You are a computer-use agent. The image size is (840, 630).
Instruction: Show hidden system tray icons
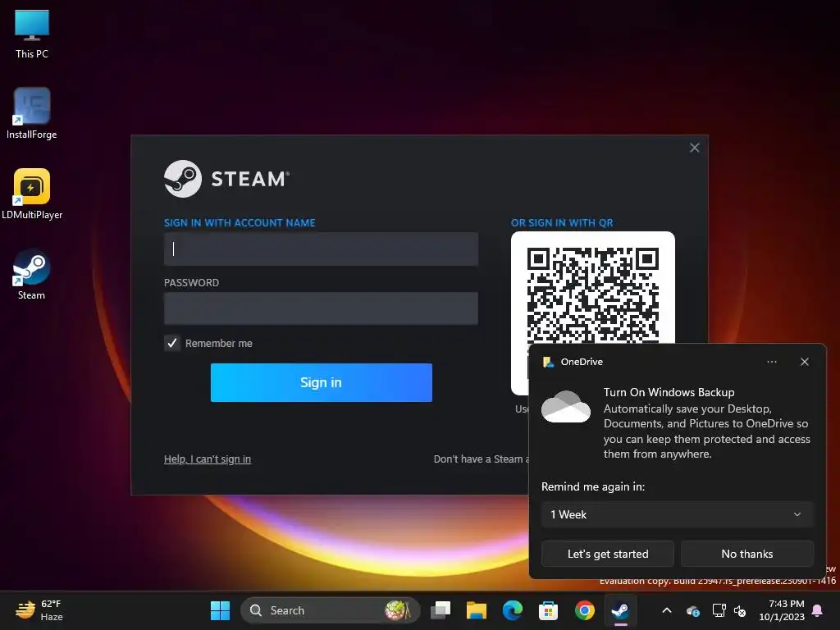666,610
